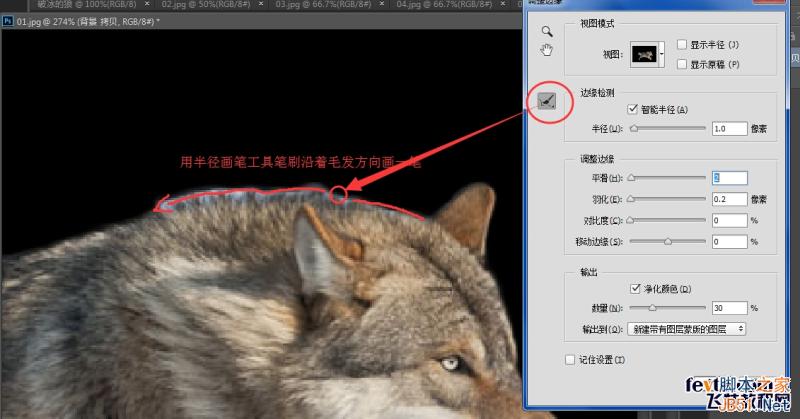Enable the 记住设置 (T) checkbox
This screenshot has height=419, width=800.
570,360
